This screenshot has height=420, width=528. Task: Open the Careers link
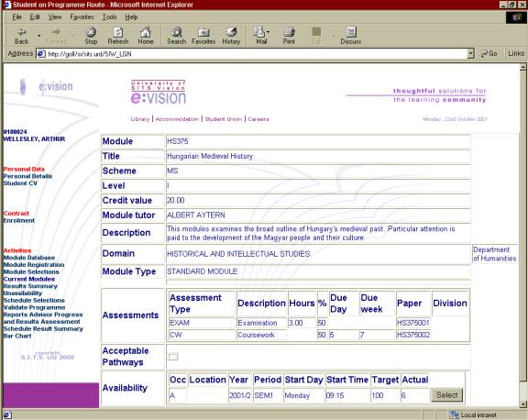click(258, 119)
